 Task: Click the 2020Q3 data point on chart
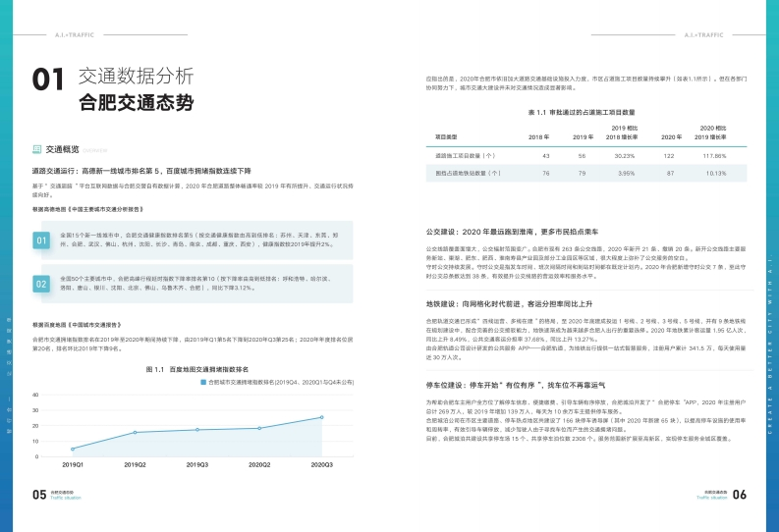point(322,417)
